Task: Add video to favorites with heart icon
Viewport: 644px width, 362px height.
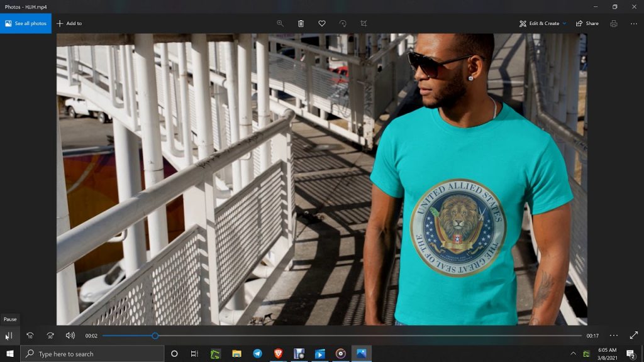Action: [x=322, y=23]
